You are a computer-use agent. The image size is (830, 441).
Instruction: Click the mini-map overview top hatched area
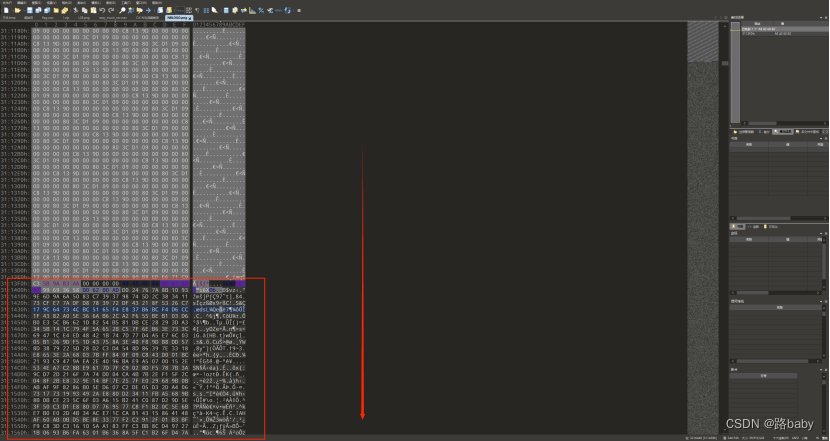click(703, 43)
